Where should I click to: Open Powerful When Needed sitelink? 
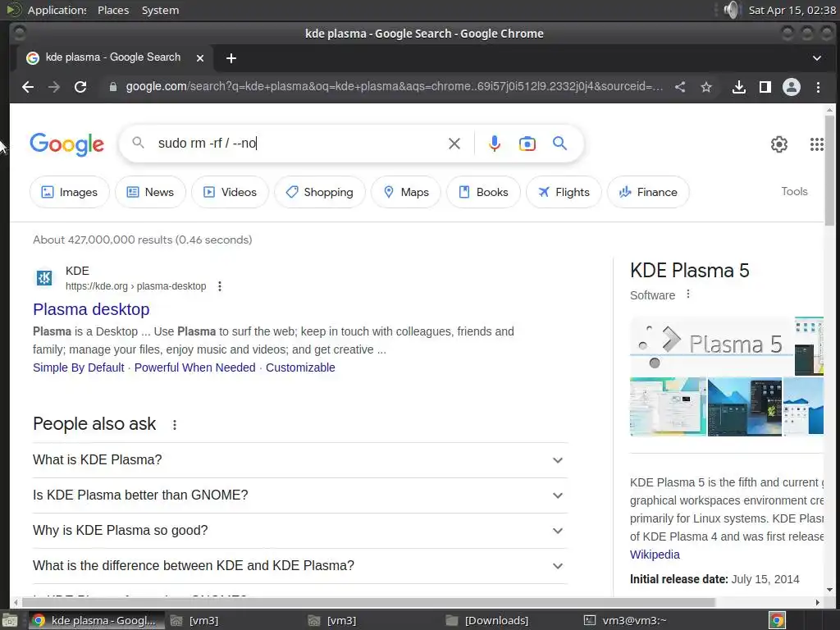(195, 367)
